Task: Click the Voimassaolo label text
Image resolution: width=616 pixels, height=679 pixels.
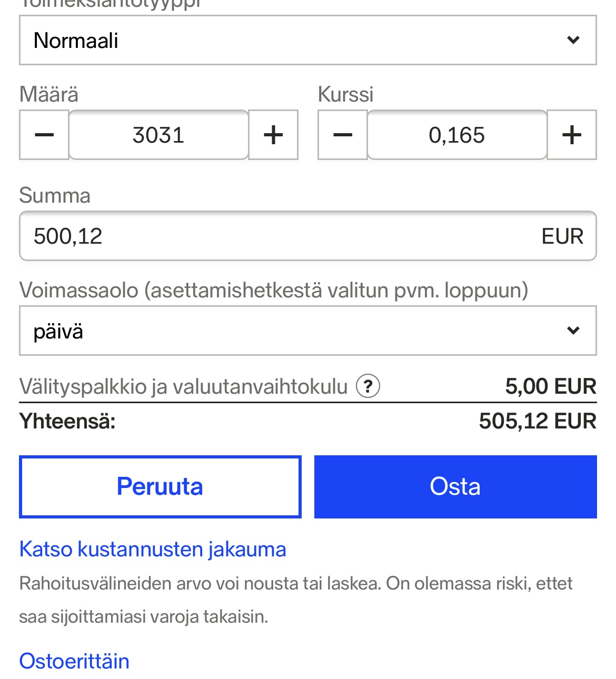Action: [x=273, y=290]
